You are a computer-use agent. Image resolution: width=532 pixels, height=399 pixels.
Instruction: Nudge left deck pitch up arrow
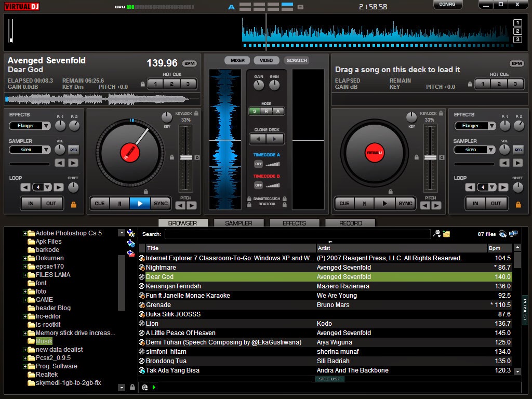coord(192,205)
